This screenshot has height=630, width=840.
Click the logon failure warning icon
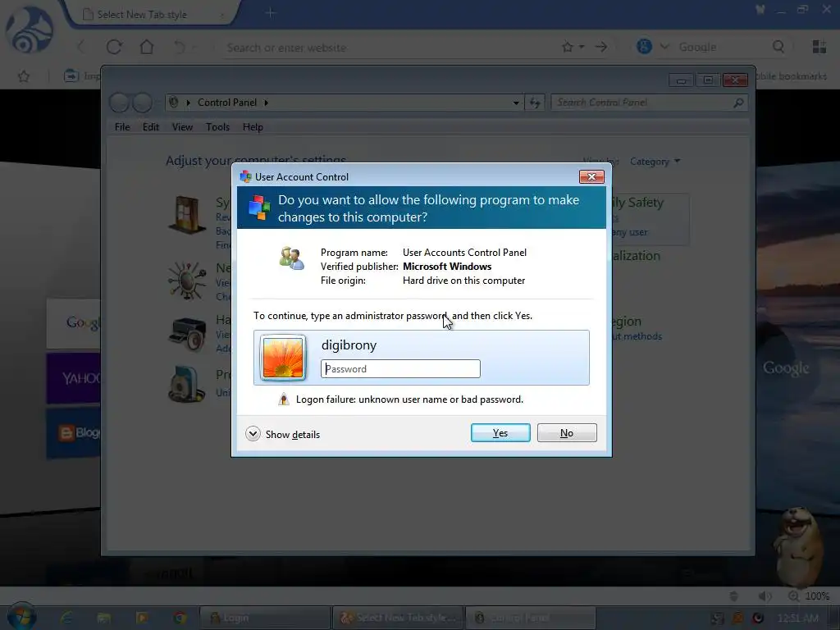(283, 399)
